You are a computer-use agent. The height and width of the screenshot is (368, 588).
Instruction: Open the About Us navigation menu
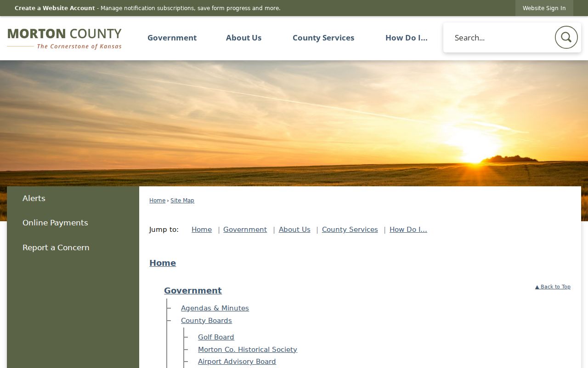point(243,38)
